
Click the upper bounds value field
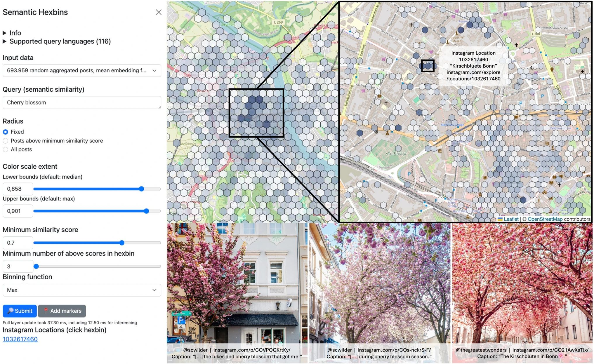click(x=18, y=211)
